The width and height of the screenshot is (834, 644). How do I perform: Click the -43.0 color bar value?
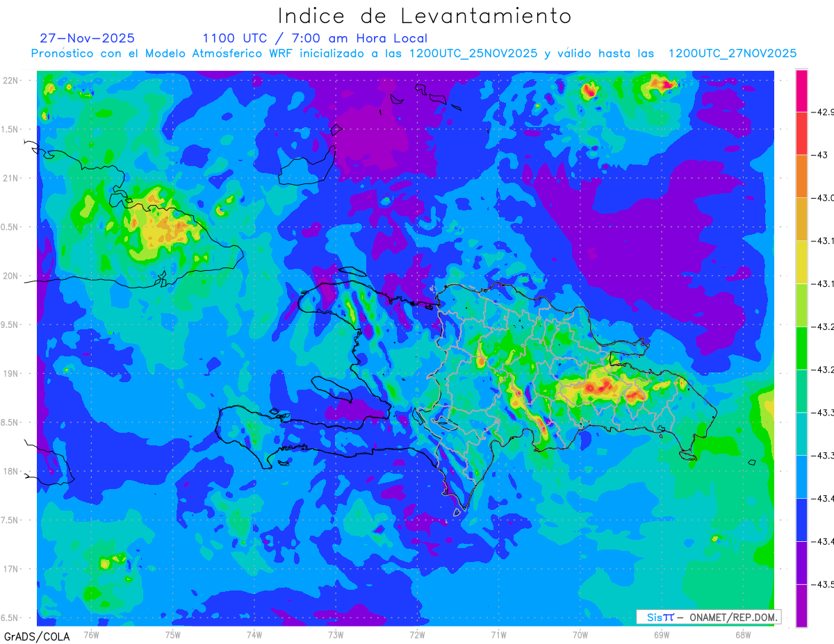824,198
